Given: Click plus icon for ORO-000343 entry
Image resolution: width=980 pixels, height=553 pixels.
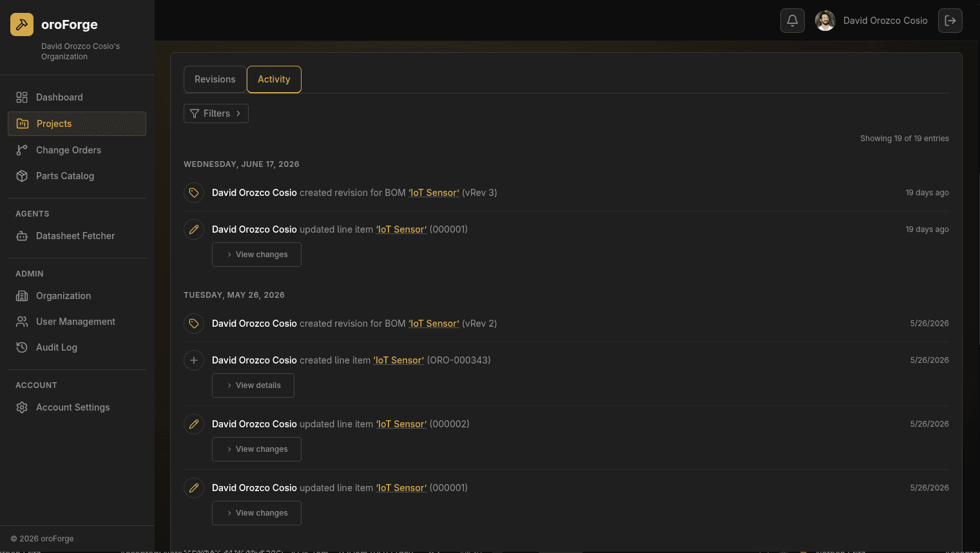Looking at the screenshot, I should click(194, 360).
